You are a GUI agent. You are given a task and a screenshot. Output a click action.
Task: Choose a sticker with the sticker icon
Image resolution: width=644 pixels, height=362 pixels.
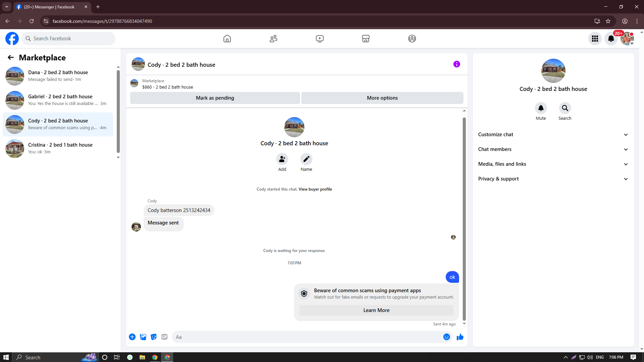click(154, 337)
